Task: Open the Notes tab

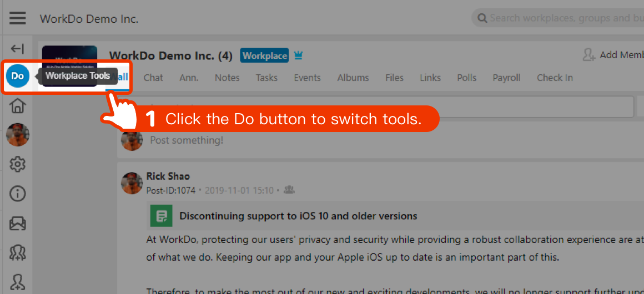Action: tap(227, 78)
